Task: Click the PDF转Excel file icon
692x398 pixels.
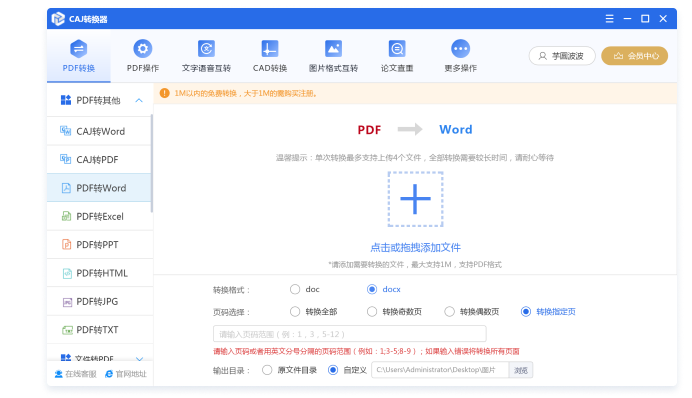Action: (x=66, y=216)
